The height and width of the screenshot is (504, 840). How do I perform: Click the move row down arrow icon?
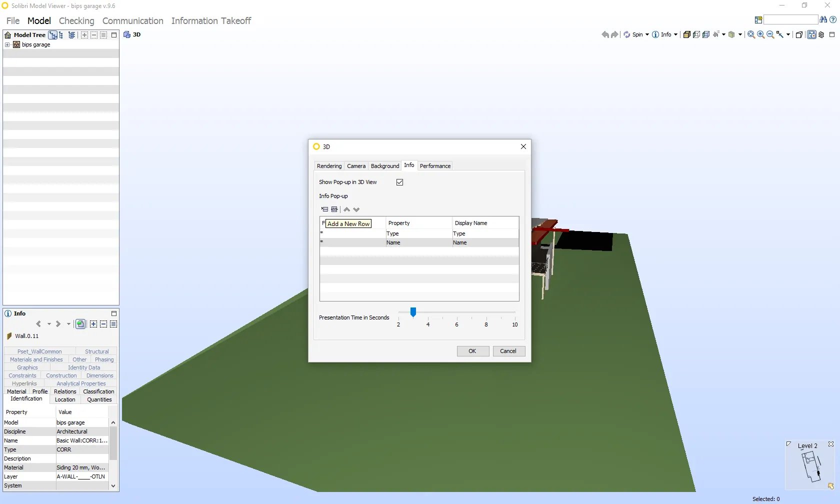point(356,209)
